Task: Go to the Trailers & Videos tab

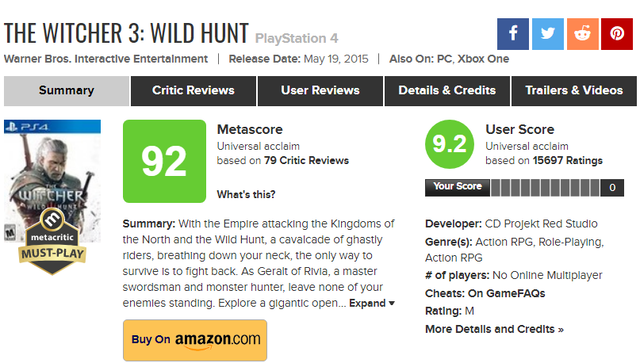Action: pos(574,91)
